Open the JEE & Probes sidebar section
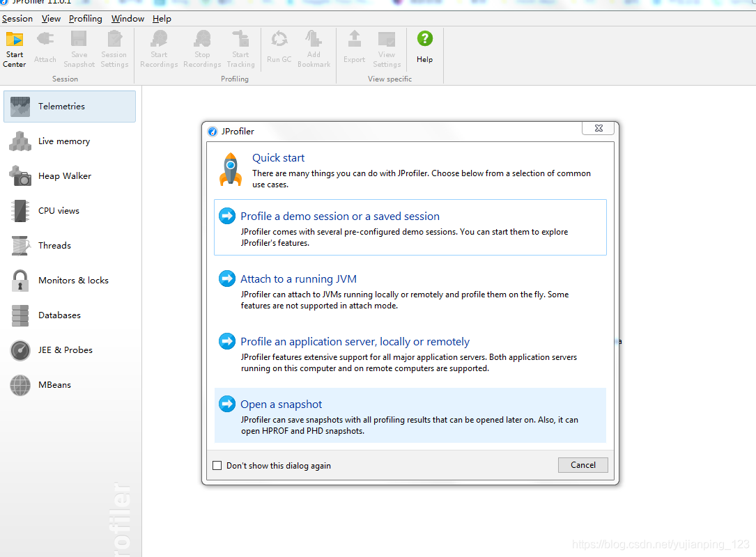Viewport: 756px width, 557px height. (70, 350)
